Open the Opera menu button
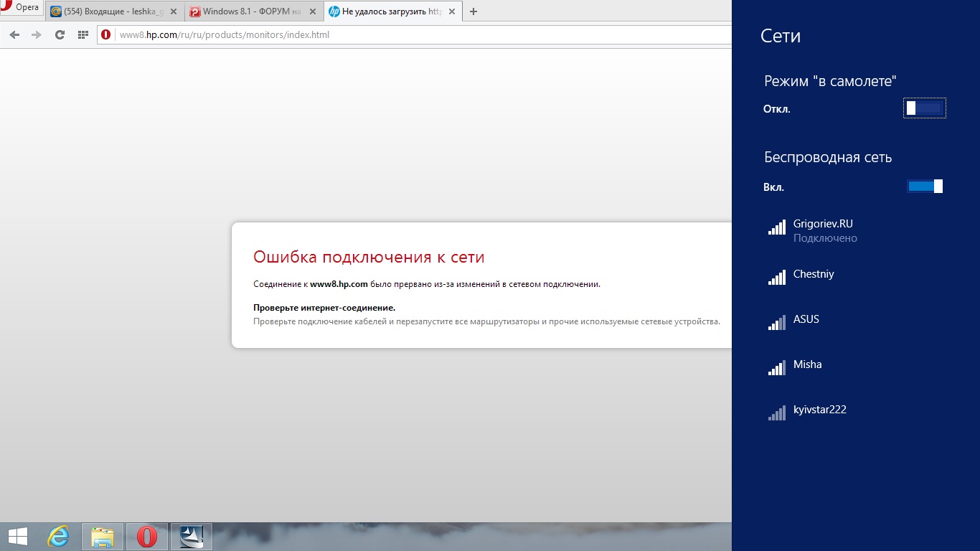 click(21, 9)
